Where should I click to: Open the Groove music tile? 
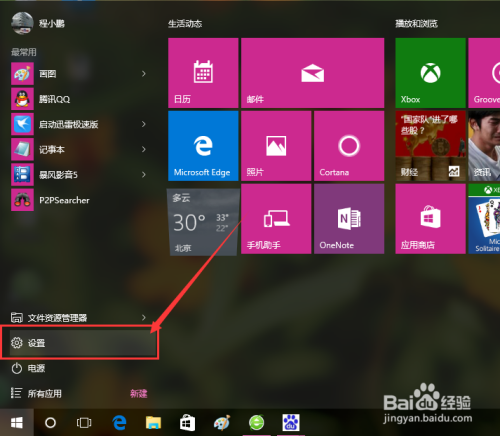pyautogui.click(x=484, y=73)
